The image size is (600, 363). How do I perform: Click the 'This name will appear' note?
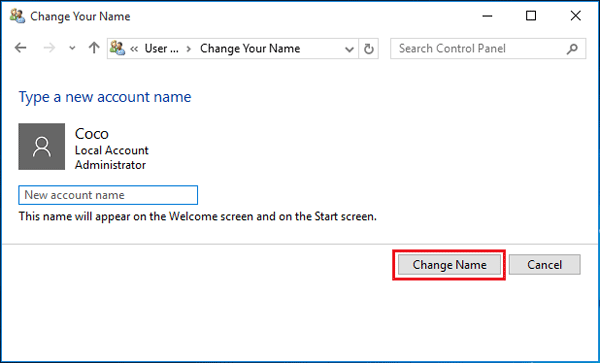click(x=198, y=216)
